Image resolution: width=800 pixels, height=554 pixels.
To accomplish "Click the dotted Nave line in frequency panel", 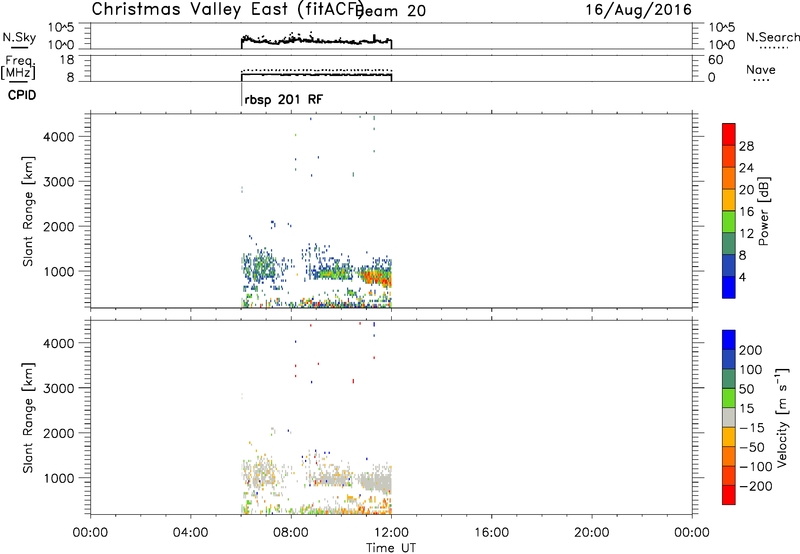I will pos(316,70).
